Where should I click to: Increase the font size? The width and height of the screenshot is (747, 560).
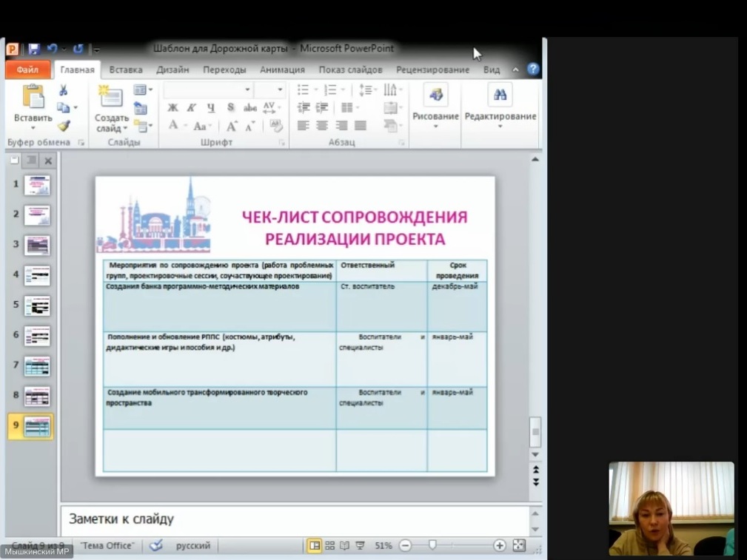pos(232,126)
